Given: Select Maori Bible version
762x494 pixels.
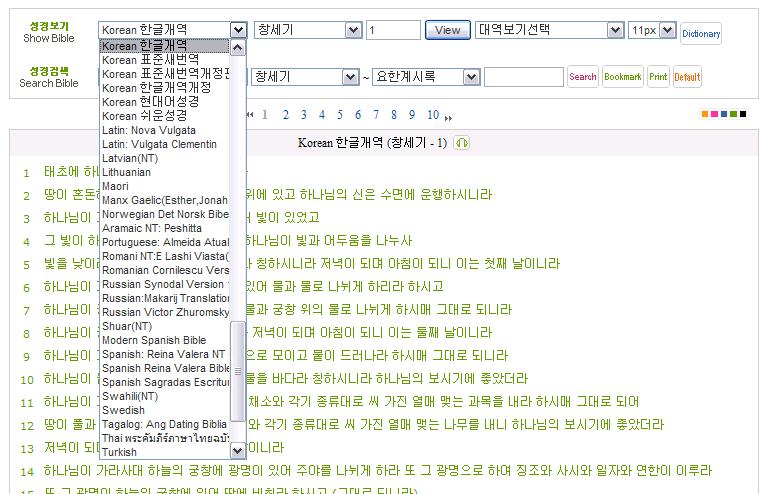Looking at the screenshot, I should tap(115, 186).
